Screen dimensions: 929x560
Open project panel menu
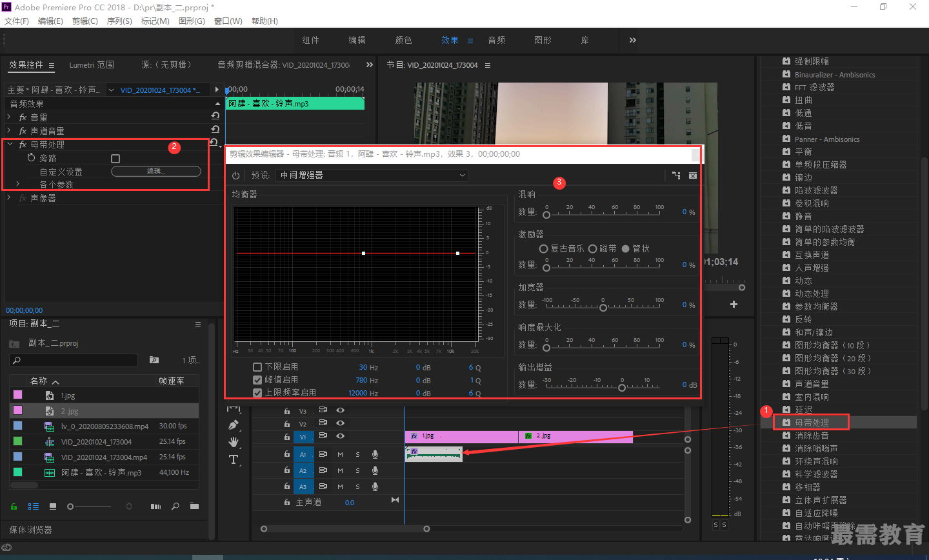198,324
